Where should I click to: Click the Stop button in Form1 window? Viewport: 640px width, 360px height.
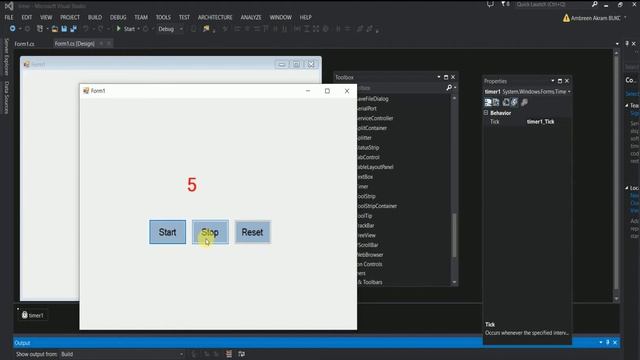point(210,232)
